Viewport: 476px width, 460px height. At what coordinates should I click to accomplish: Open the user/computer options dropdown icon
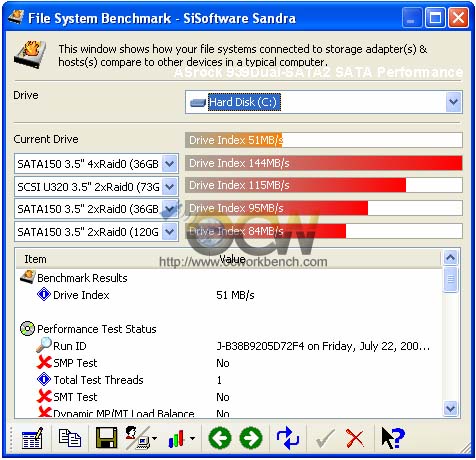point(141,438)
